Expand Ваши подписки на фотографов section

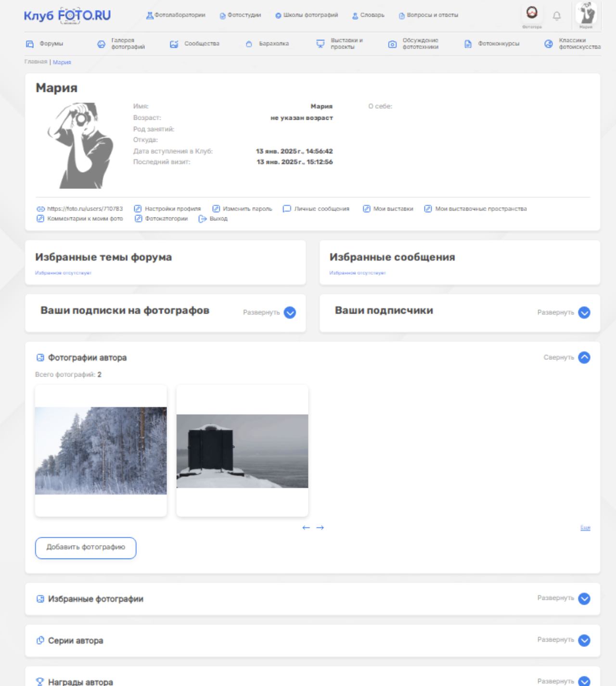pyautogui.click(x=290, y=313)
